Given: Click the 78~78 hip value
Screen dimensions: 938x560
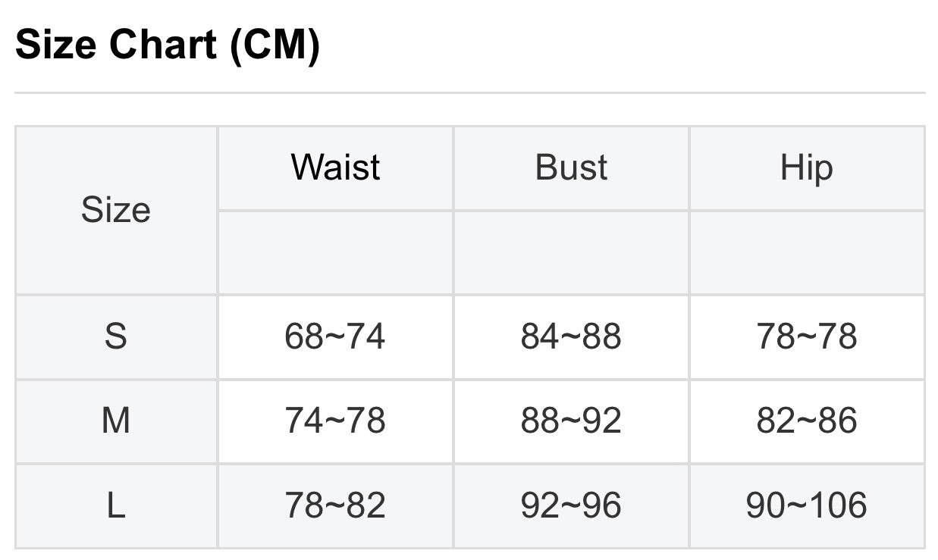Looking at the screenshot, I should (x=806, y=336).
